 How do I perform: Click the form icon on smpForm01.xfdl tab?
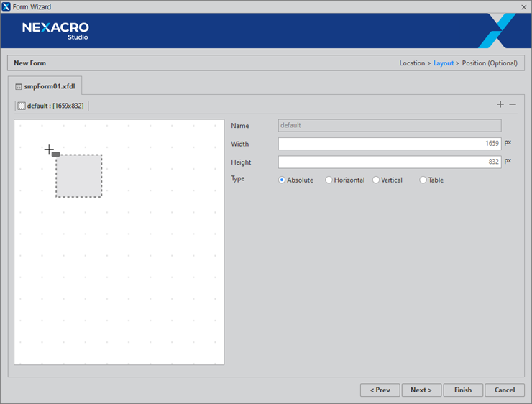pos(18,87)
